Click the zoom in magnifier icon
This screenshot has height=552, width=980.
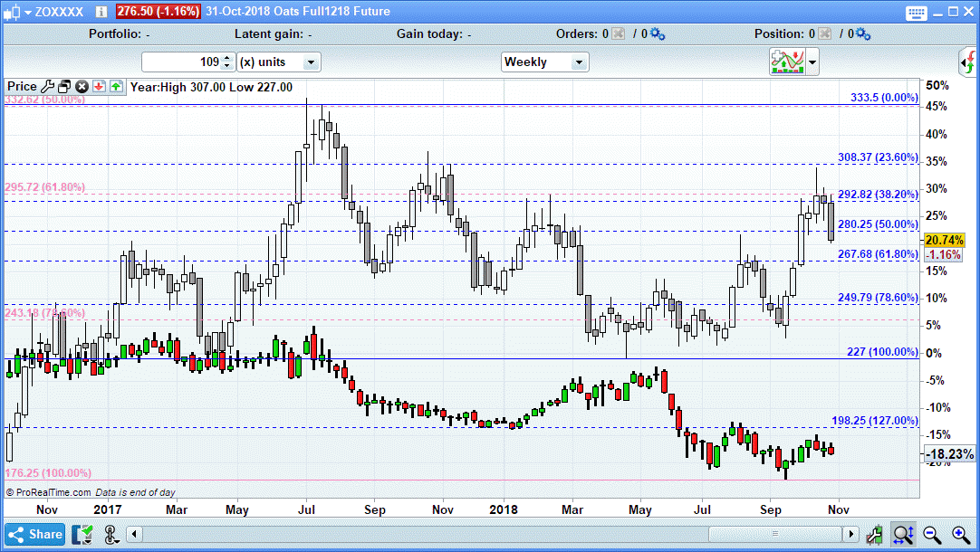[x=961, y=535]
